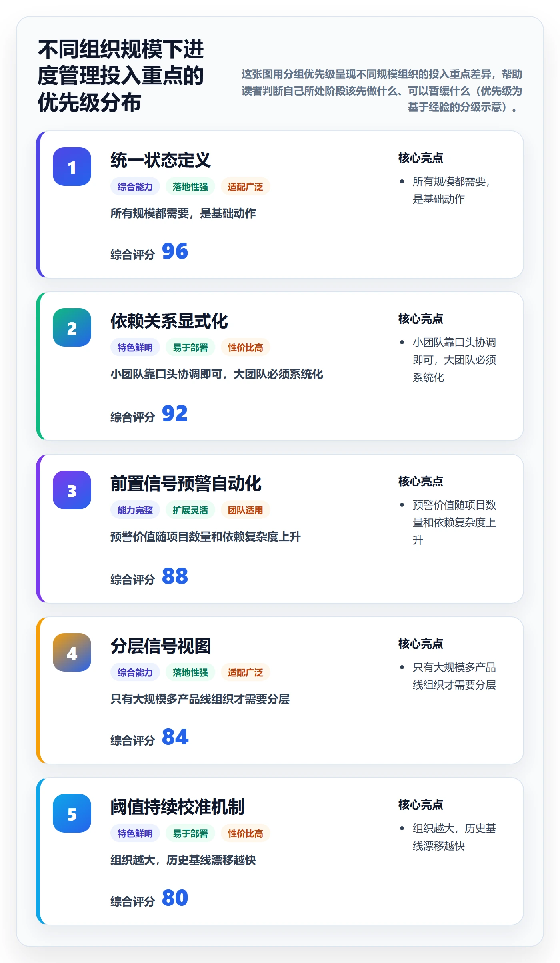Click the score value 96
Screen dimensions: 560x963
(x=175, y=251)
